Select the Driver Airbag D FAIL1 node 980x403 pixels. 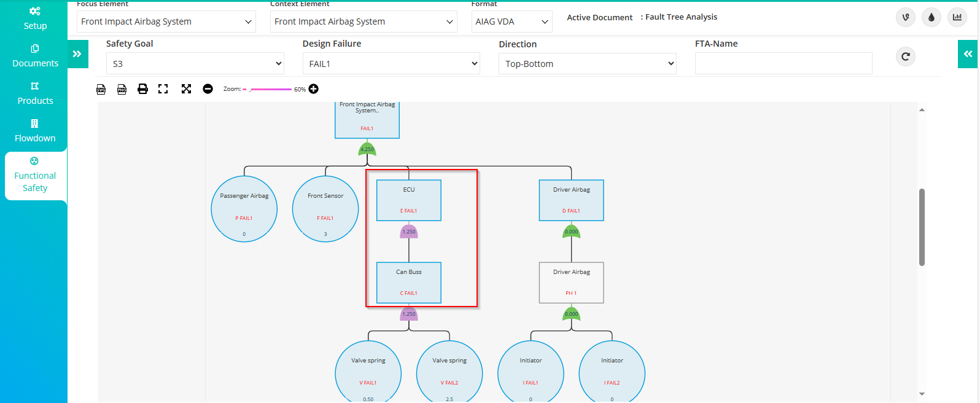pos(572,200)
